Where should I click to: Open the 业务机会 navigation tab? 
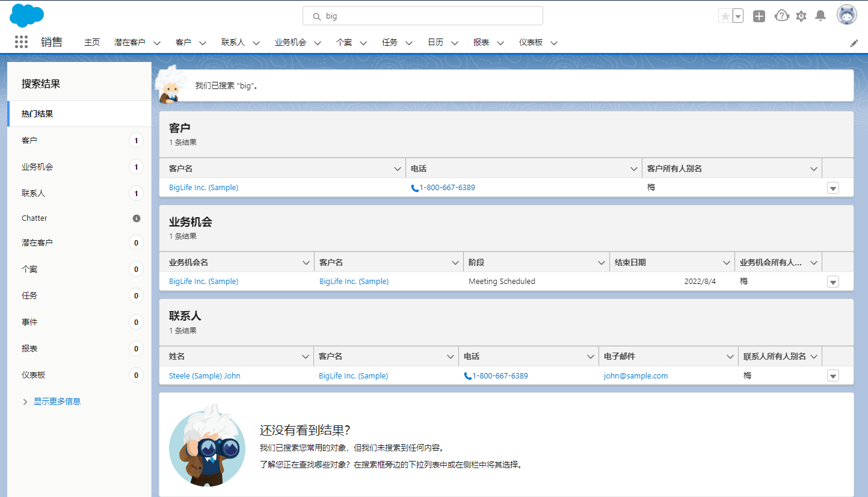pos(291,42)
